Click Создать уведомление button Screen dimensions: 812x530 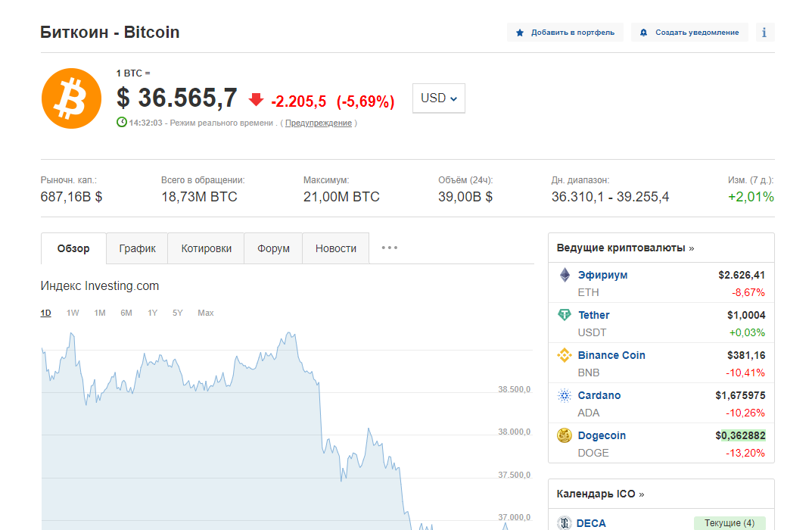[x=689, y=32]
